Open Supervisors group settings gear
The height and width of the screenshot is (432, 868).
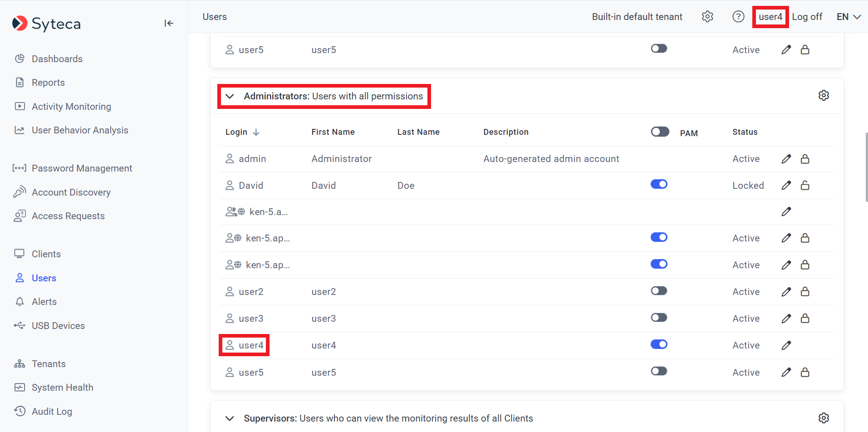pyautogui.click(x=824, y=418)
